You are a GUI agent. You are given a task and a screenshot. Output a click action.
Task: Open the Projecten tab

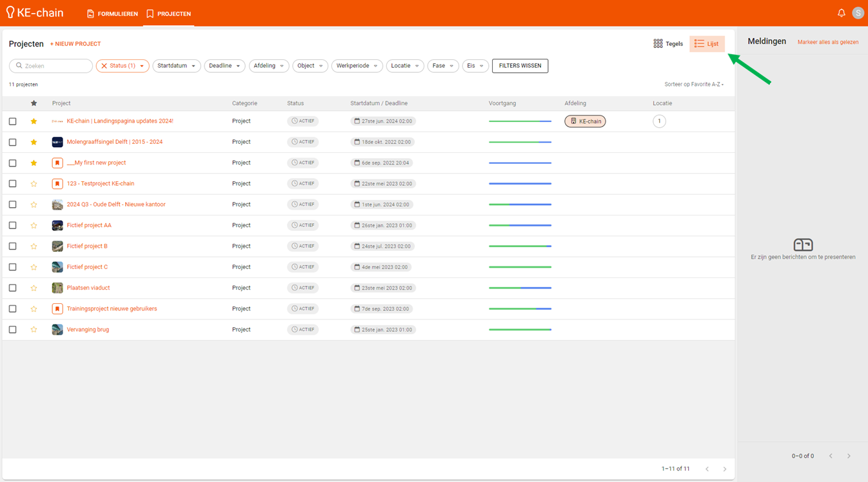tap(168, 14)
